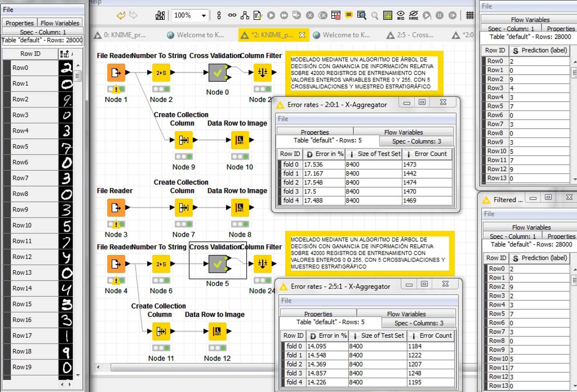Toggle show node IDs eye icon
Image resolution: width=577 pixels, height=392 pixels.
pos(401,15)
